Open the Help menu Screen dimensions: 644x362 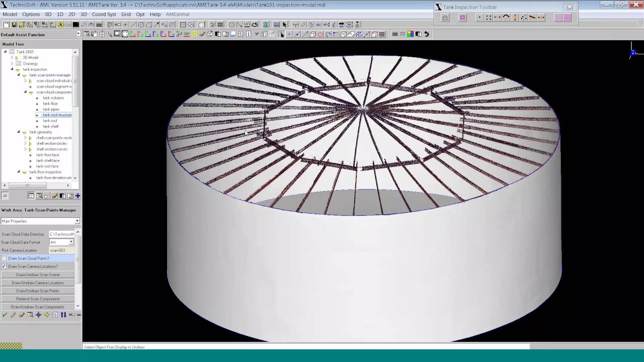(x=155, y=14)
